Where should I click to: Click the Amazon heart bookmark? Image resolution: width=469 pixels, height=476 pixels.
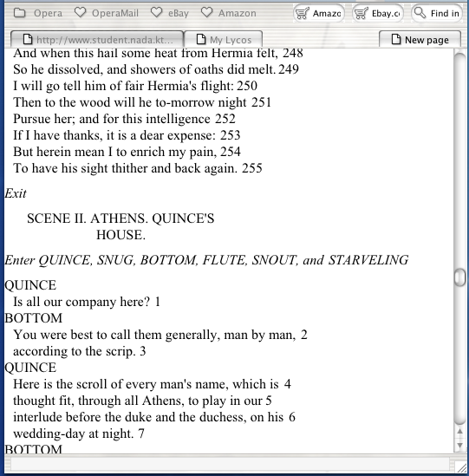[229, 13]
